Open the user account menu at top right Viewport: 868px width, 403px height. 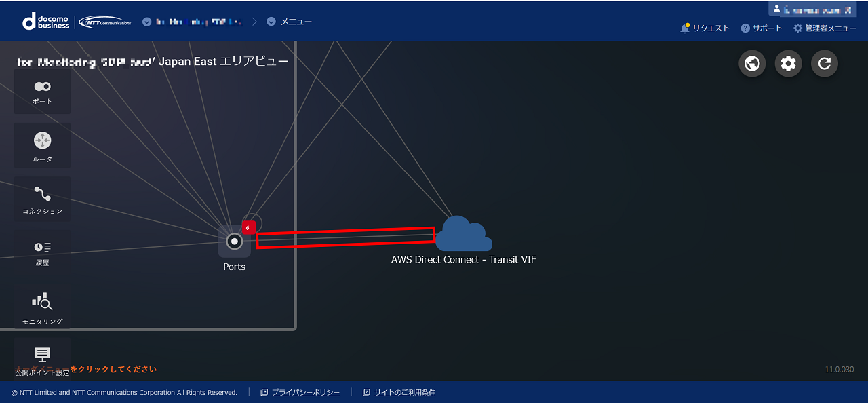[x=812, y=9]
